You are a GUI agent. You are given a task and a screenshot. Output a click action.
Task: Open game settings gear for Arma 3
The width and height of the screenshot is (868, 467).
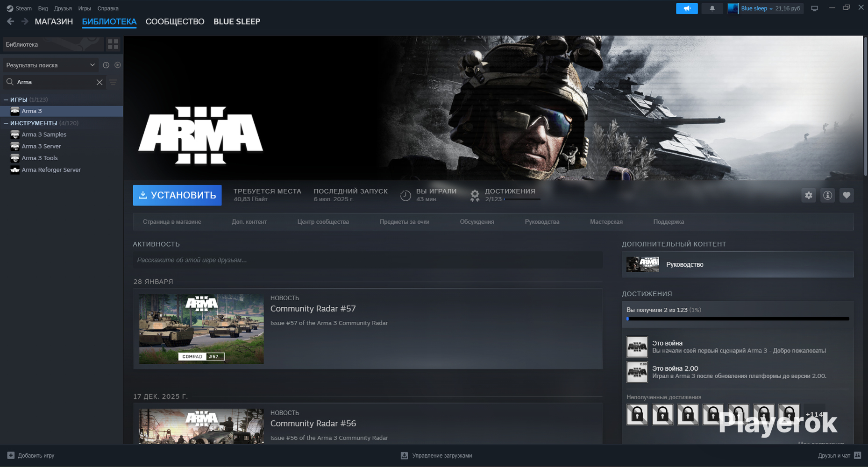pyautogui.click(x=809, y=195)
